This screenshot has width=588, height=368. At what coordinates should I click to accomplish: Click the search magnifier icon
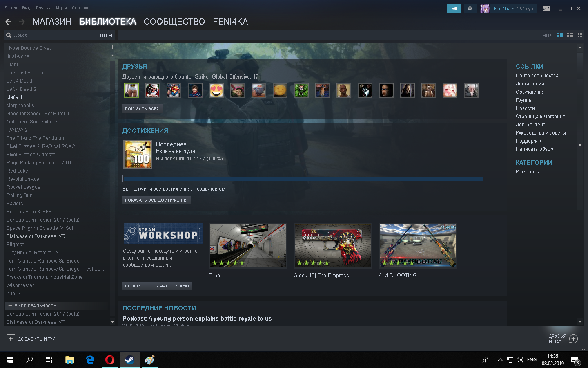click(x=9, y=35)
